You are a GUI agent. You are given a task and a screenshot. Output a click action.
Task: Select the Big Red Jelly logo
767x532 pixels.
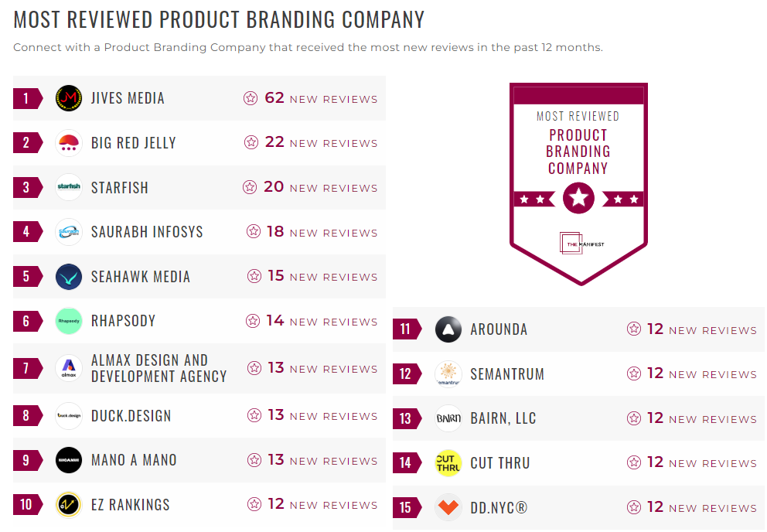(69, 142)
